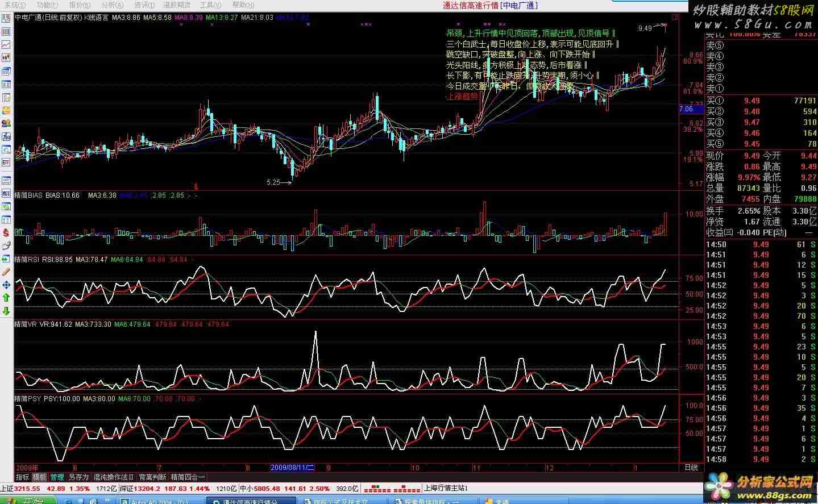Select the pencil drawing tool

click(x=6, y=272)
